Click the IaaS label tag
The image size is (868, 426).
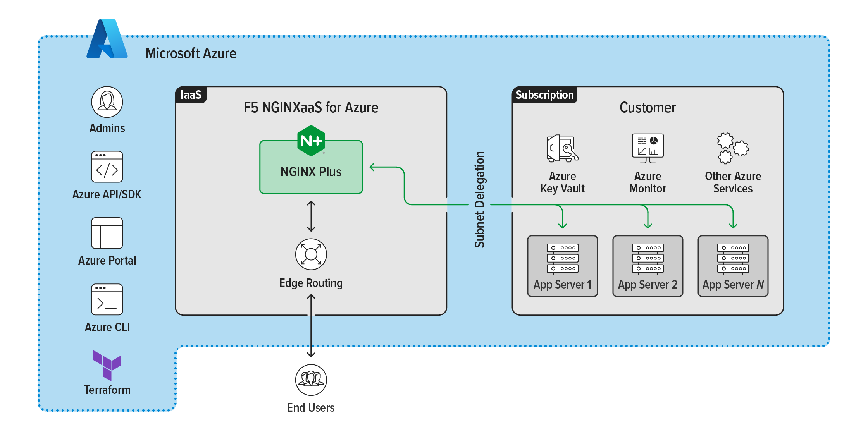click(x=191, y=95)
